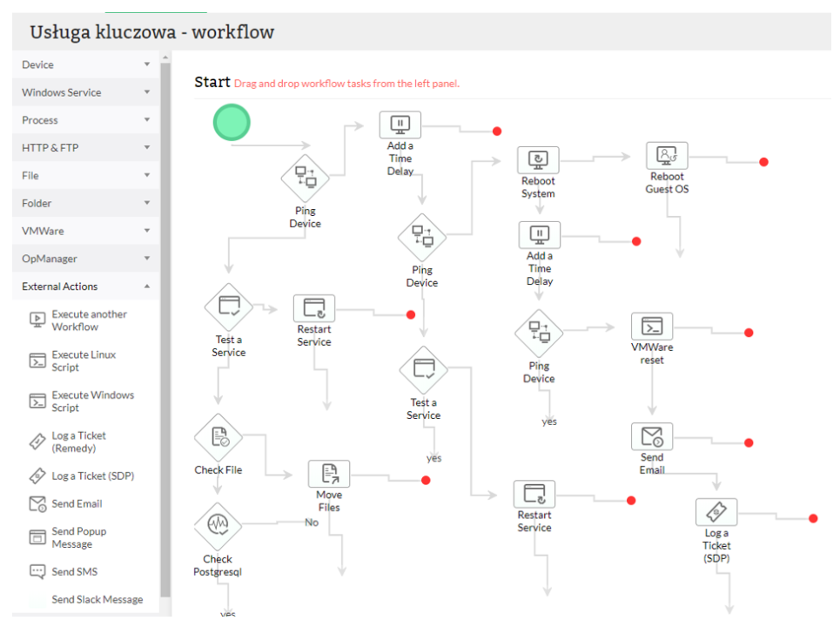840x634 pixels.
Task: Click the Reboot Guest OS node icon
Action: click(x=667, y=156)
